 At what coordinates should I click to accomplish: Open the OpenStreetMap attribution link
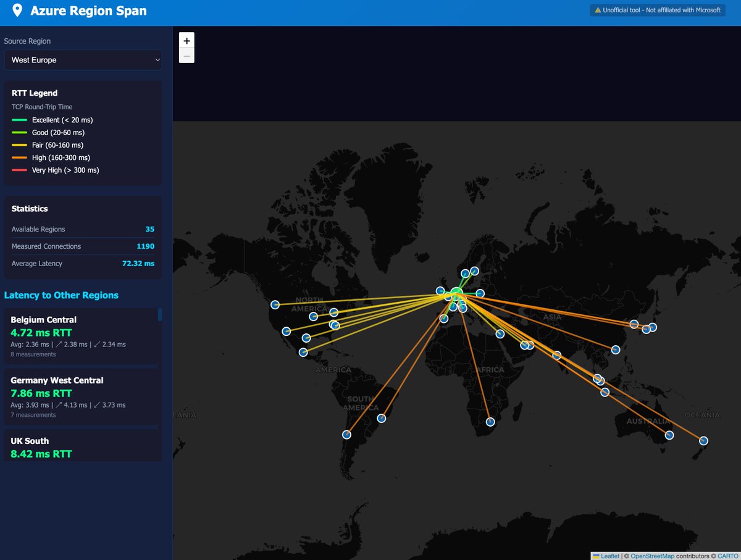(x=652, y=556)
